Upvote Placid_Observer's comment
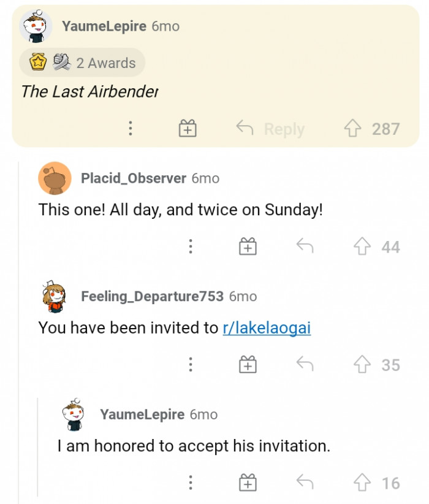This screenshot has height=504, width=429. click(362, 246)
